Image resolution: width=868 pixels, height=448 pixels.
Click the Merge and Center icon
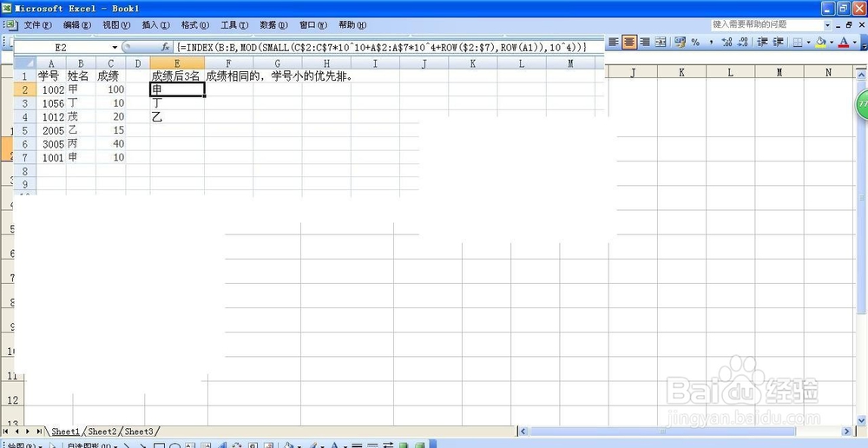point(661,42)
